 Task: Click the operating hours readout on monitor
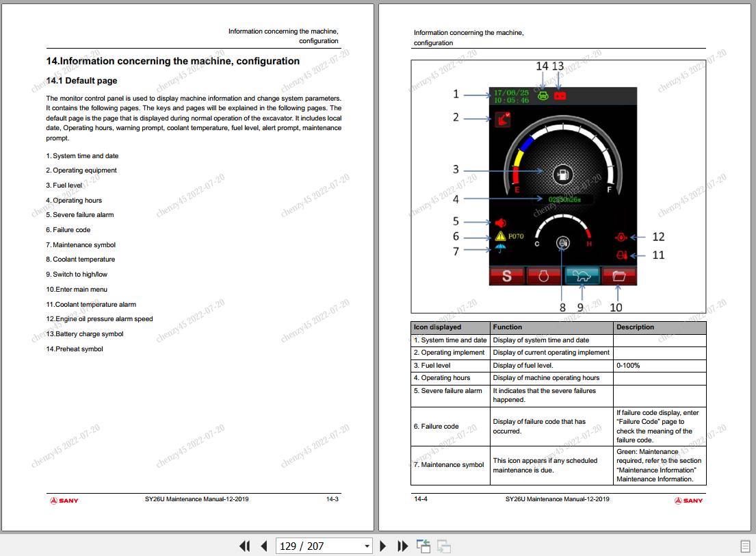(x=564, y=199)
